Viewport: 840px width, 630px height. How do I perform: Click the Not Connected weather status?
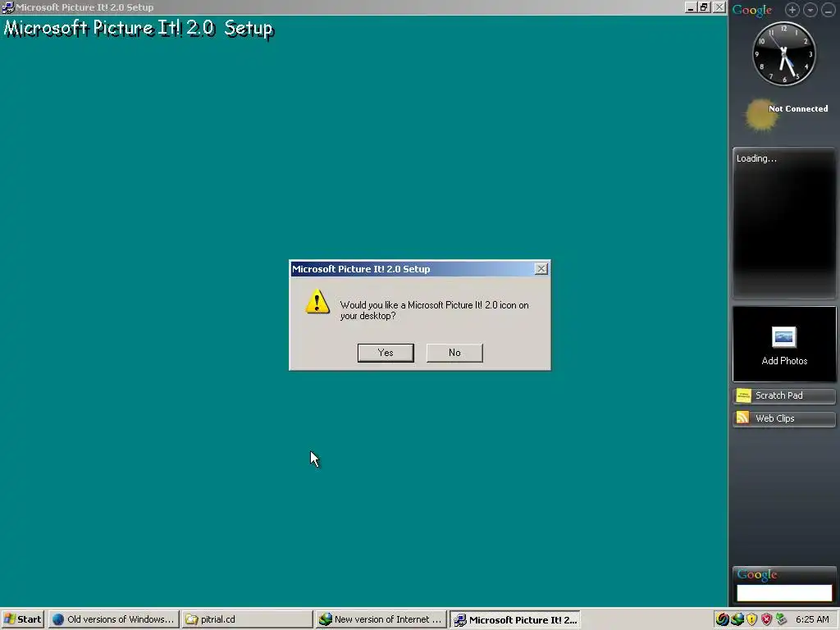(x=797, y=109)
